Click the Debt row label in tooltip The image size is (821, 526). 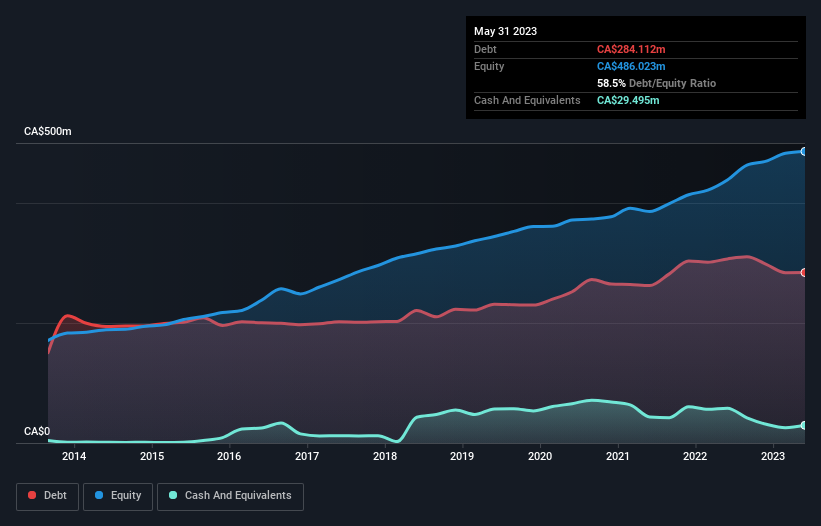(x=485, y=49)
